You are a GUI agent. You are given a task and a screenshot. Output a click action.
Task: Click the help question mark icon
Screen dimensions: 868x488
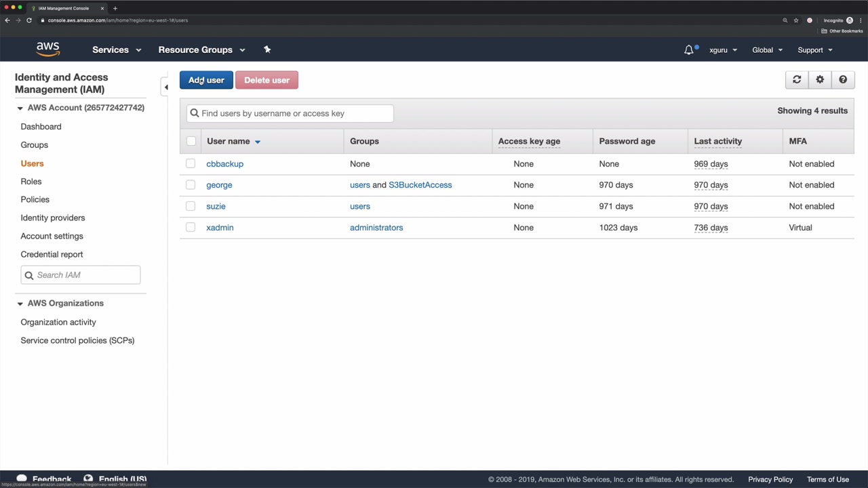[843, 80]
